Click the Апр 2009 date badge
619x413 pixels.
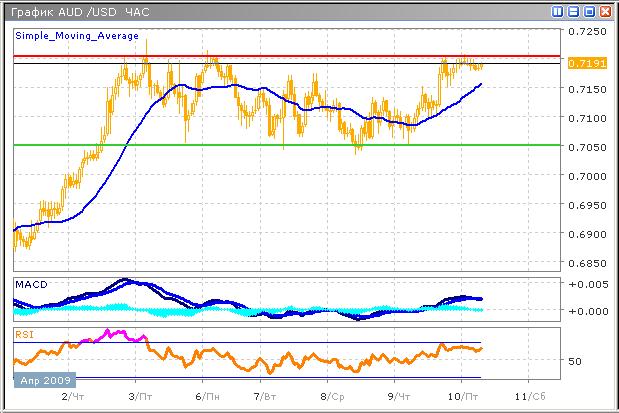[41, 381]
